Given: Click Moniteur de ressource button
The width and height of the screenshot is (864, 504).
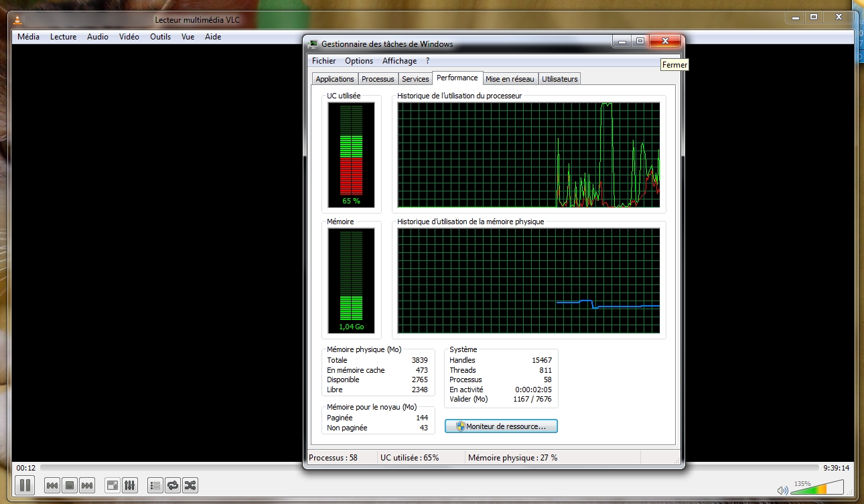Looking at the screenshot, I should pyautogui.click(x=501, y=426).
